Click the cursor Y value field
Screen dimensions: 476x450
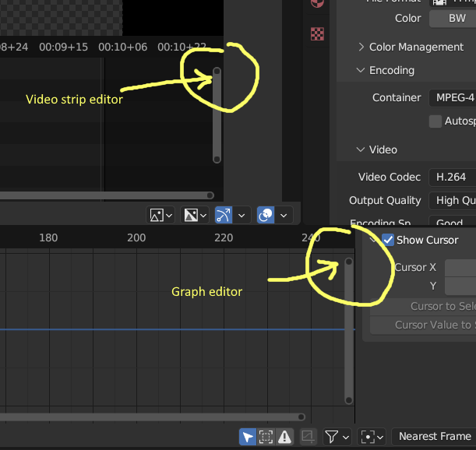coord(460,287)
